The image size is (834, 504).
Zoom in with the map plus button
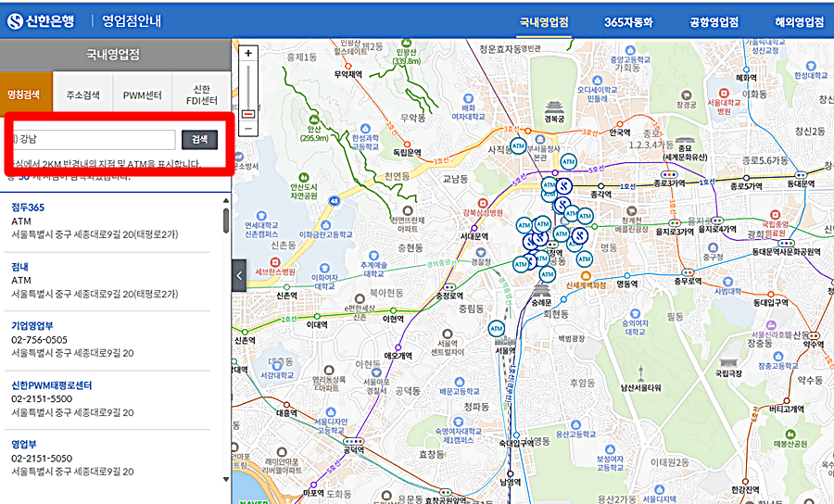(247, 53)
